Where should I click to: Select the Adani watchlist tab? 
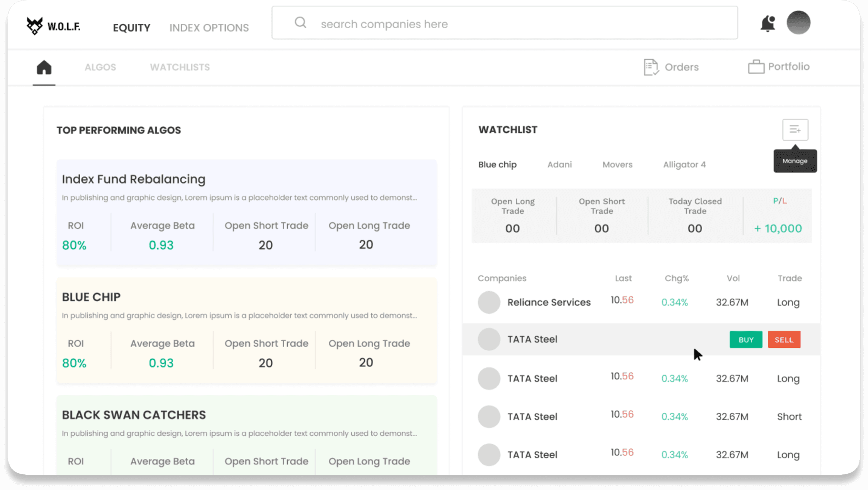click(560, 164)
